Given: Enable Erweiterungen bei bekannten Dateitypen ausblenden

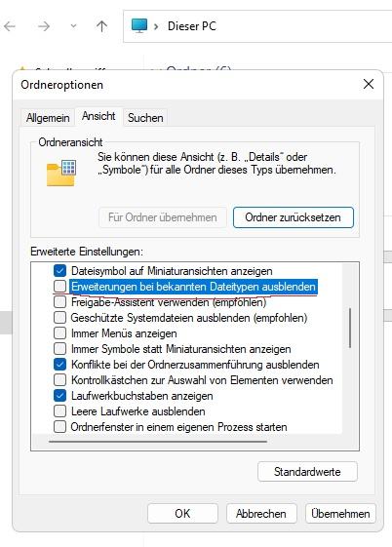Looking at the screenshot, I should click(60, 287).
